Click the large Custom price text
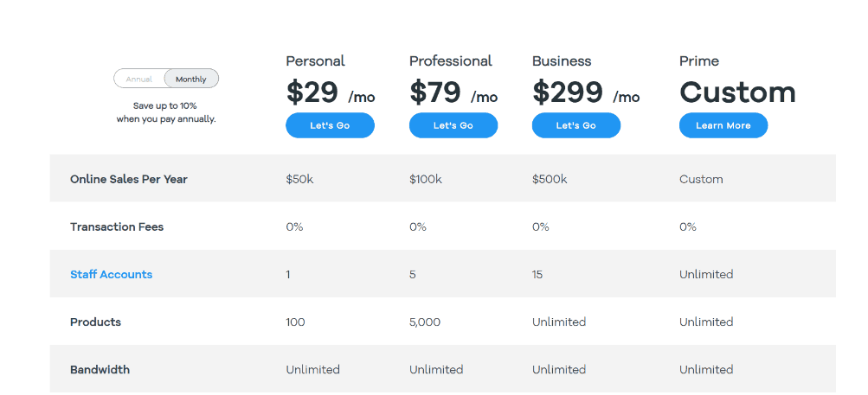868x395 pixels. click(737, 92)
